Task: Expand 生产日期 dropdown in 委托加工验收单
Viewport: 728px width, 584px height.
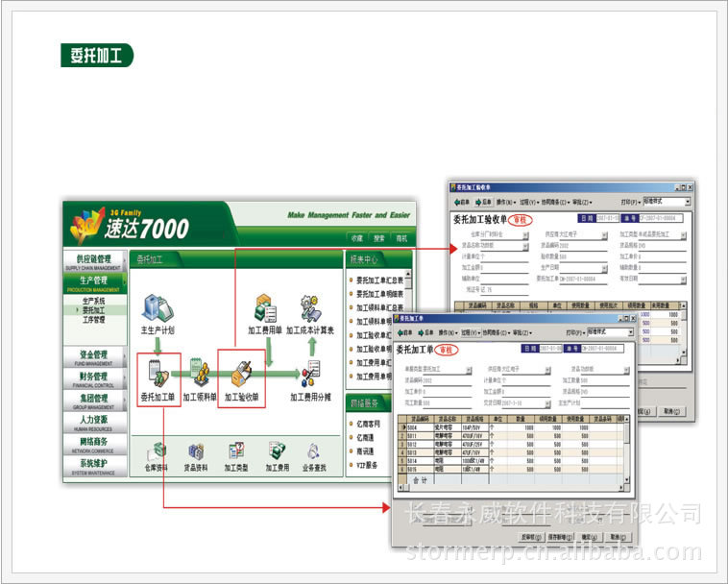Action: click(x=604, y=268)
